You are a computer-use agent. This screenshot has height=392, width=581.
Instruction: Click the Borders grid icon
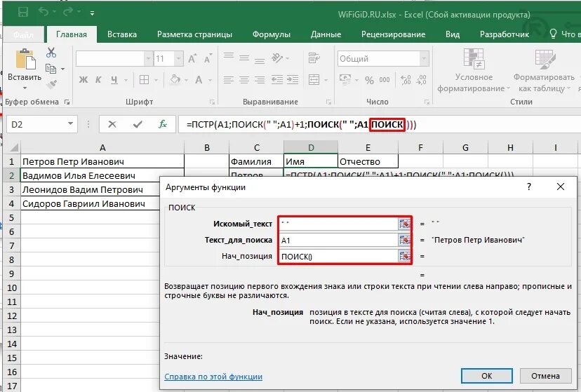pyautogui.click(x=144, y=79)
